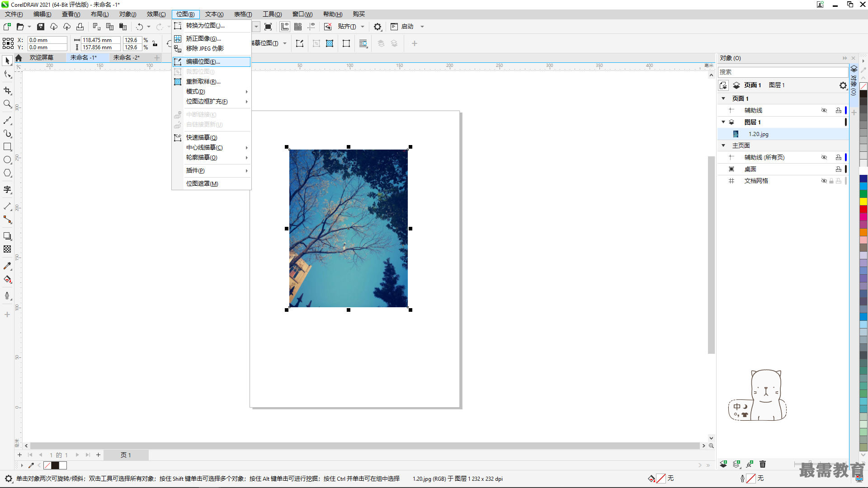Click the 页 1 page tab
Image resolution: width=868 pixels, height=488 pixels.
(126, 455)
